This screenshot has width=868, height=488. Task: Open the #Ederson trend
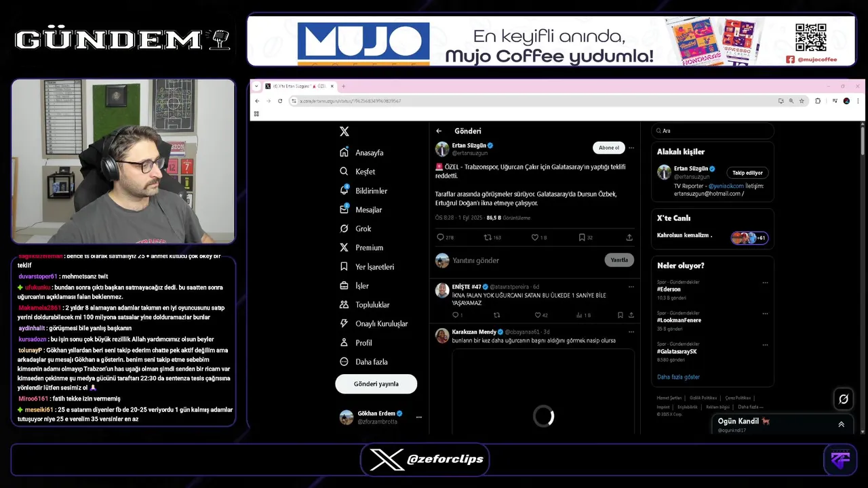pyautogui.click(x=669, y=289)
